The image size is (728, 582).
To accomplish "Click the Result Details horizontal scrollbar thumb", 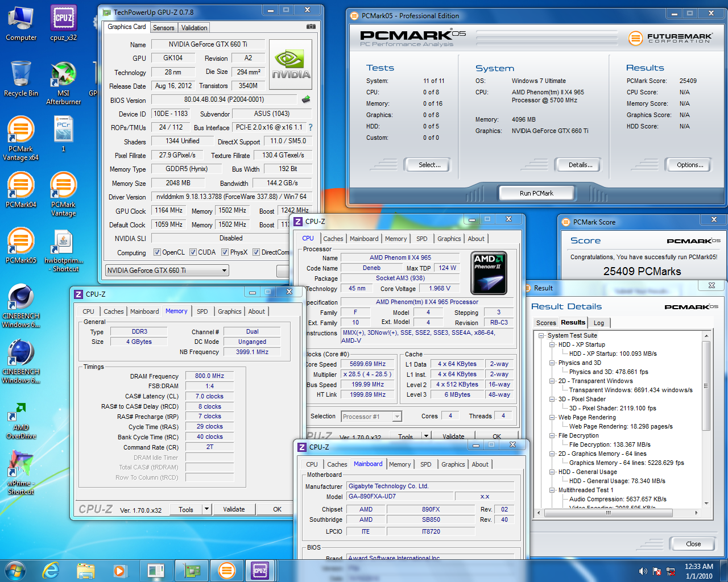I will point(609,513).
